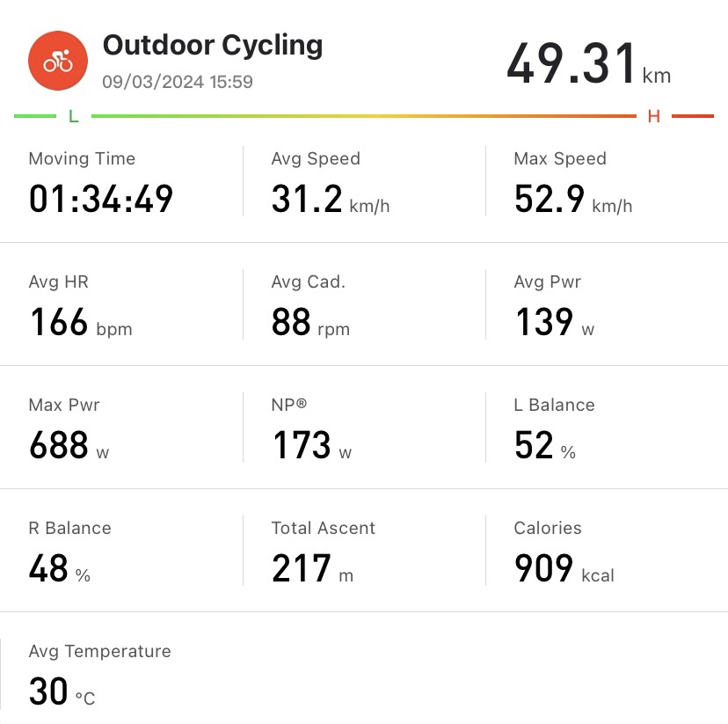Screen dimensions: 728x724
Task: Select the Calories 909 kcal tile
Action: [607, 551]
